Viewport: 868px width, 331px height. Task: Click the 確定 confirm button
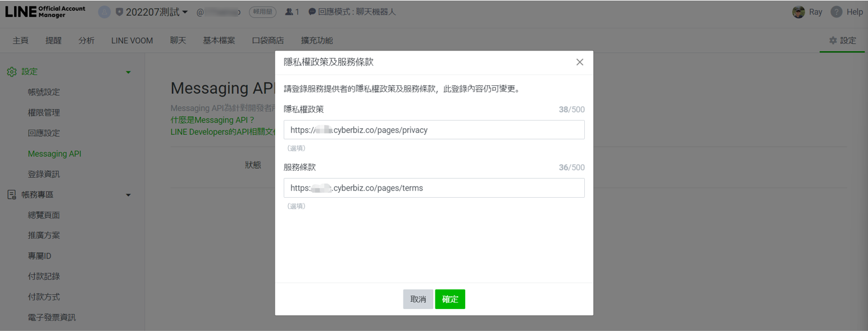(x=450, y=299)
